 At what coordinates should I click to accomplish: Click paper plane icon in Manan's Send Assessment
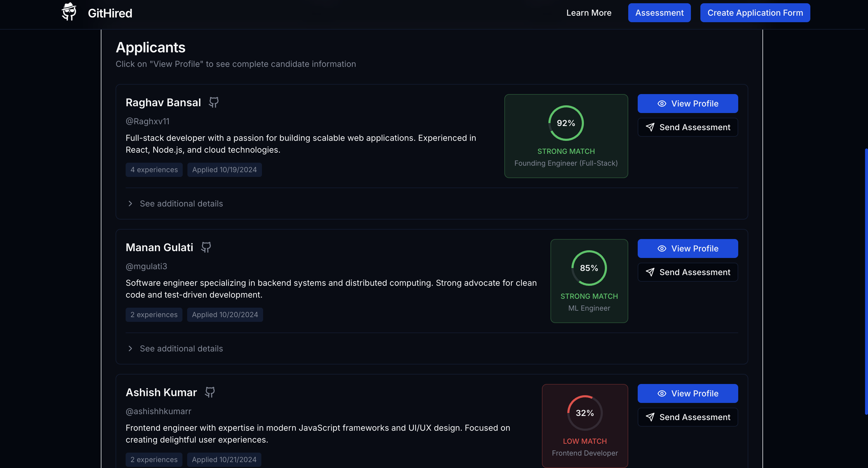pyautogui.click(x=650, y=272)
